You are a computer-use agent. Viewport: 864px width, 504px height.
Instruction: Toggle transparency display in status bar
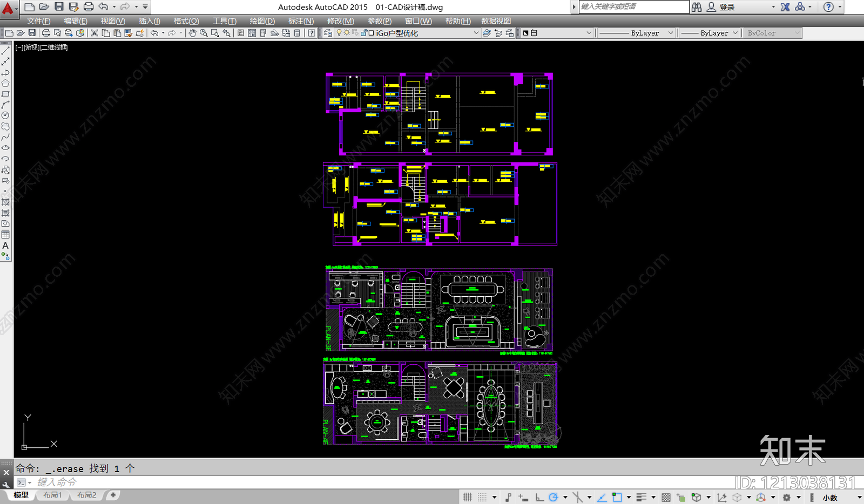click(666, 498)
